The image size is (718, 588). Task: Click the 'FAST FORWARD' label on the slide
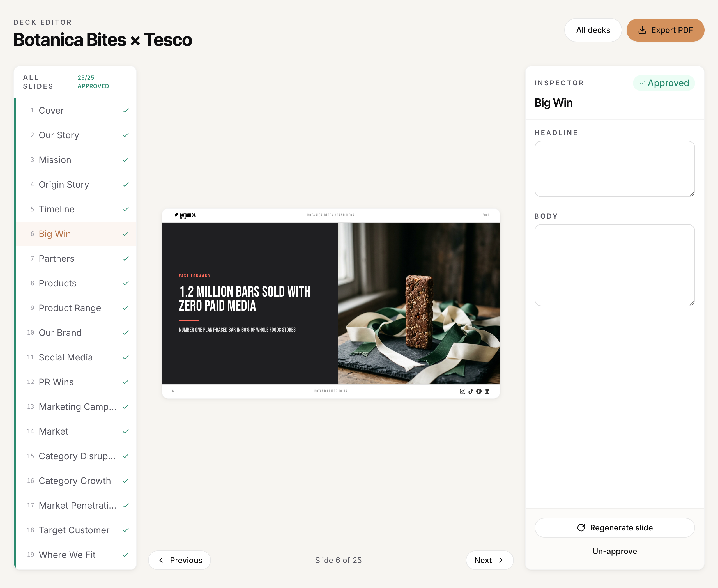tap(194, 276)
